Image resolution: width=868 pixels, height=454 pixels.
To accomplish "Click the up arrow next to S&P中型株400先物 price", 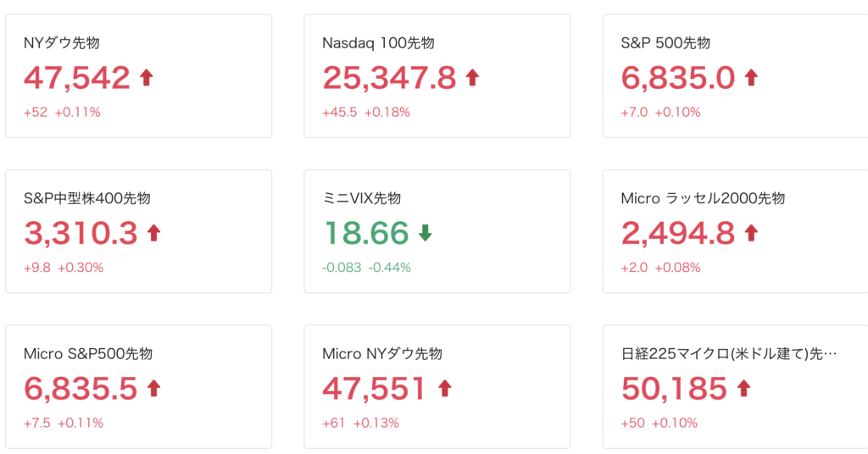I will point(153,233).
